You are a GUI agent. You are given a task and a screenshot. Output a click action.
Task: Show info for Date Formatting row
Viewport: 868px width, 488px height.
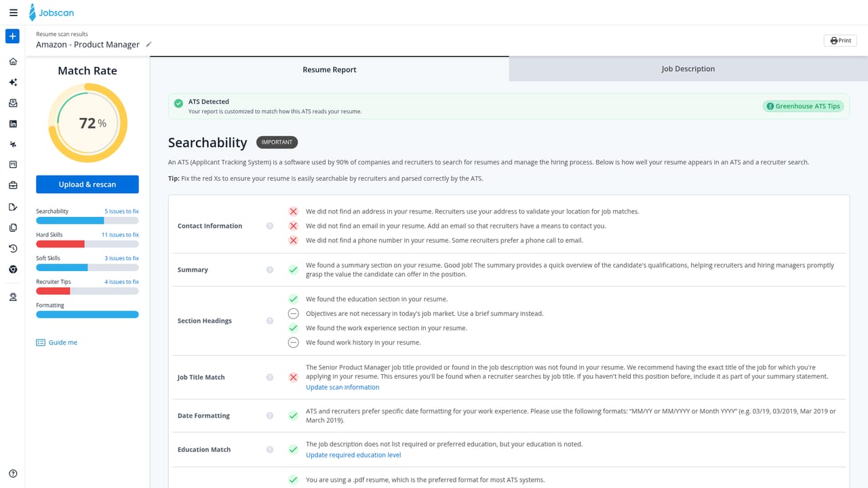coord(270,415)
